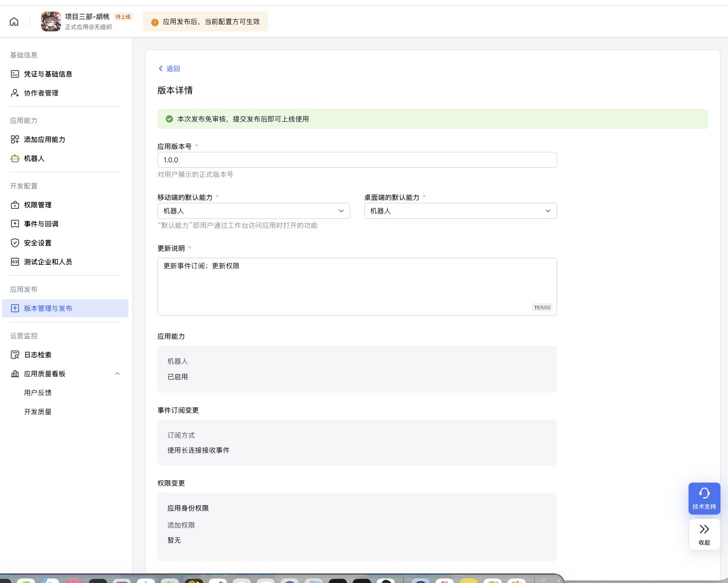Click the 技术支持 headset button
Screen dimensions: 728x583
(x=704, y=498)
